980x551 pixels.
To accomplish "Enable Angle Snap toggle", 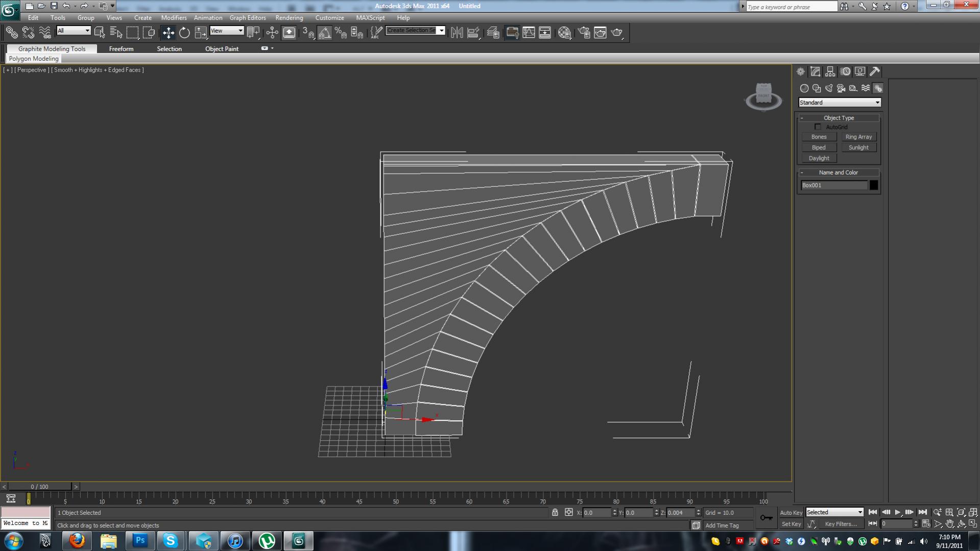I will [325, 32].
